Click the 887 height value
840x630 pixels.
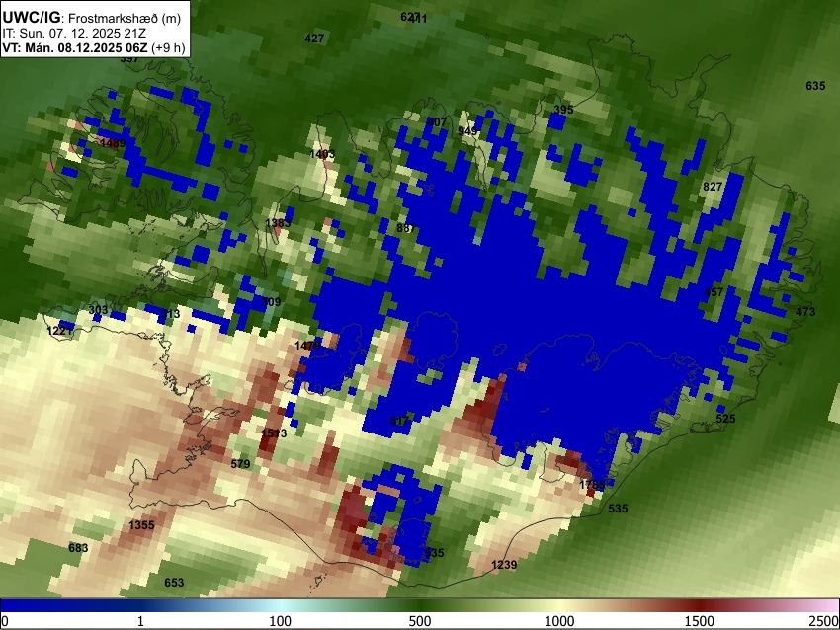406,228
